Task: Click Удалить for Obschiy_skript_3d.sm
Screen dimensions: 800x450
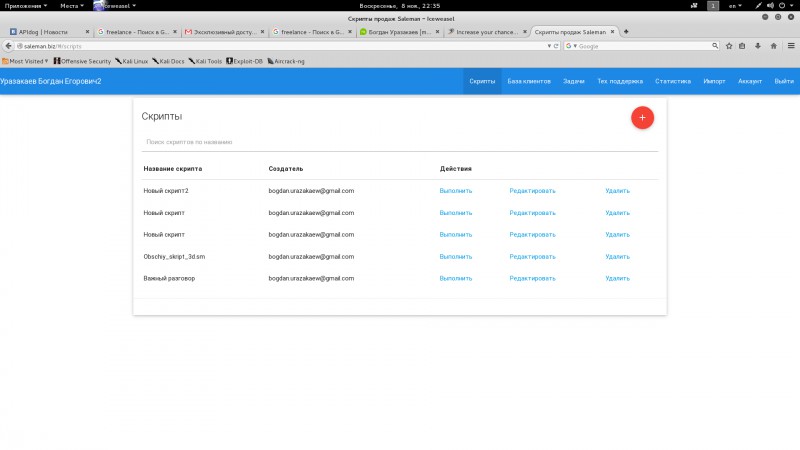Action: tap(617, 257)
